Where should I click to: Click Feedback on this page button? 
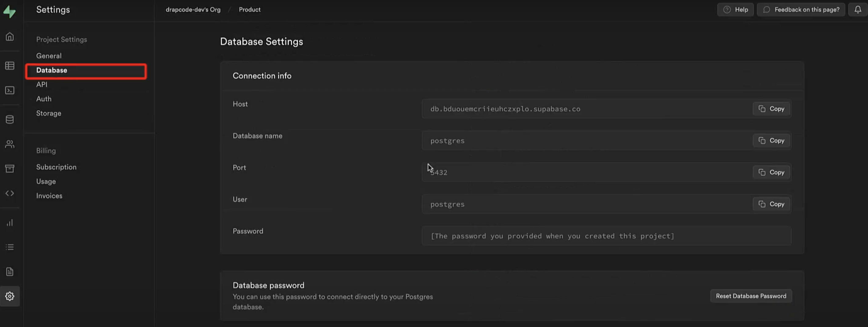pyautogui.click(x=800, y=9)
